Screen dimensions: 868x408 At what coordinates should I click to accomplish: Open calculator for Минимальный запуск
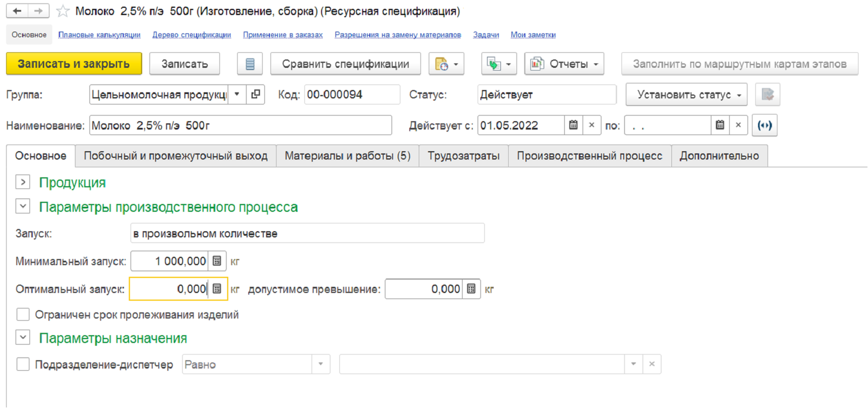217,260
